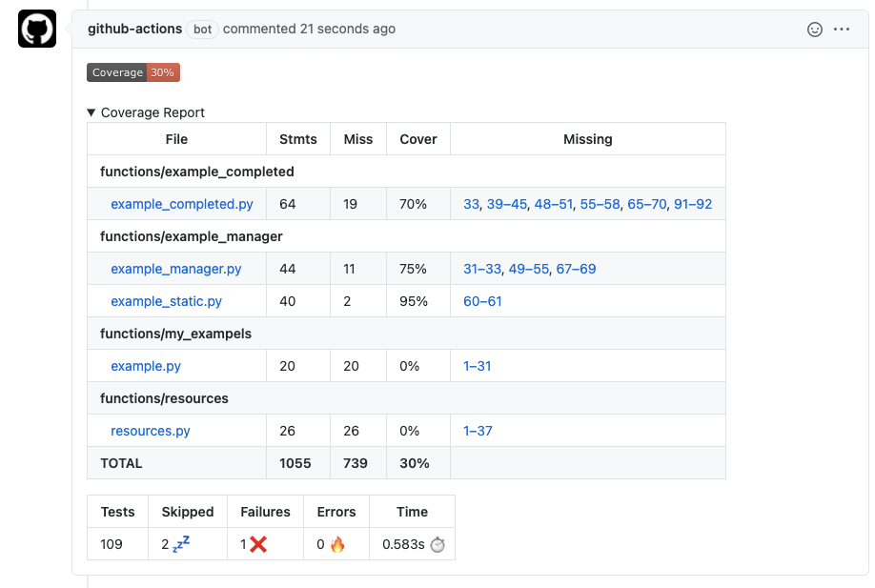Go to missing lines 1–37

(x=478, y=431)
